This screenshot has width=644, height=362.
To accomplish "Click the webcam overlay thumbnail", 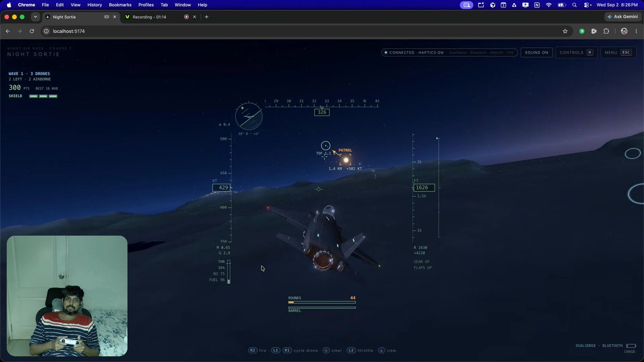I will [67, 296].
